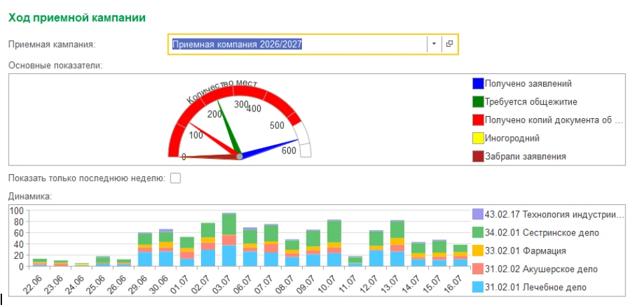Click the green Требуется общежитие legend swatch
Image resolution: width=644 pixels, height=307 pixels.
click(x=478, y=102)
